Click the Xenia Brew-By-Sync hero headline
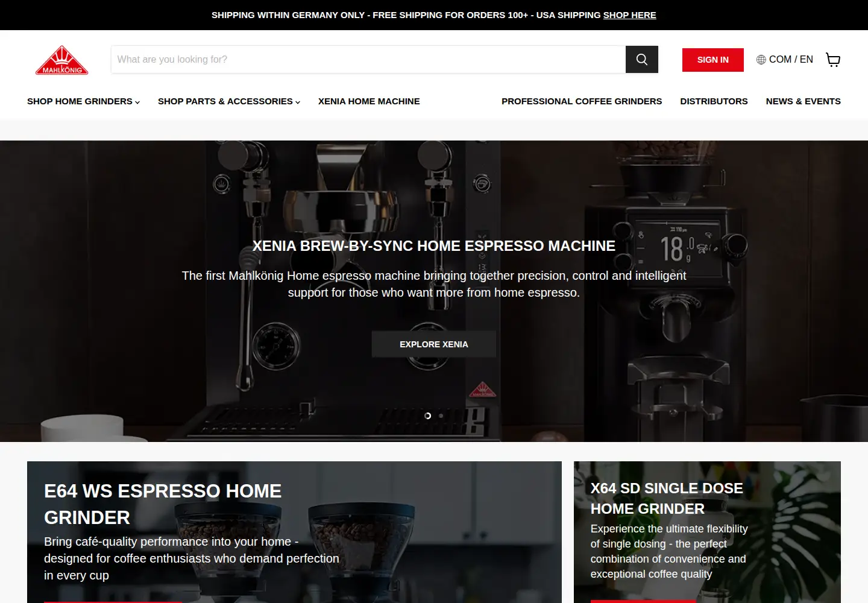 pos(434,246)
